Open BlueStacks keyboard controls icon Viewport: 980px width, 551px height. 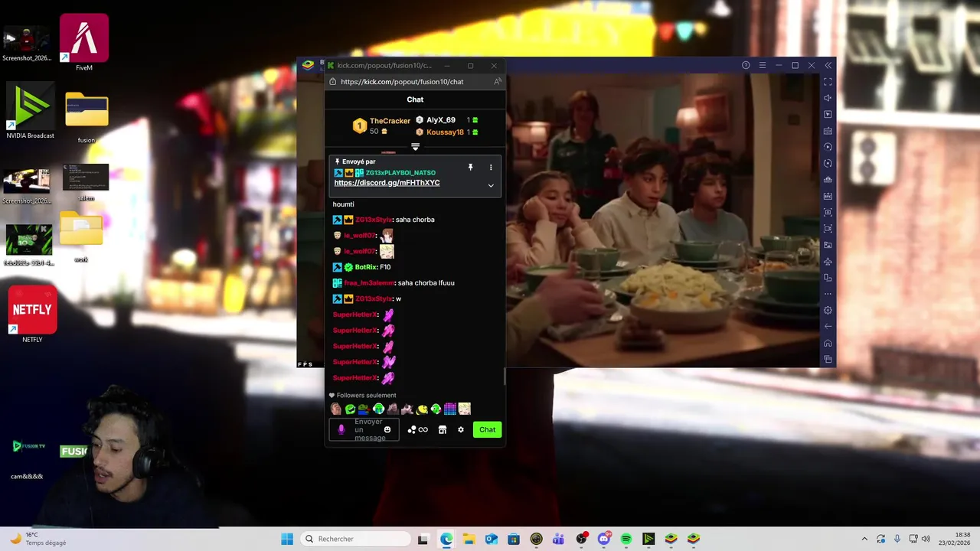(828, 131)
